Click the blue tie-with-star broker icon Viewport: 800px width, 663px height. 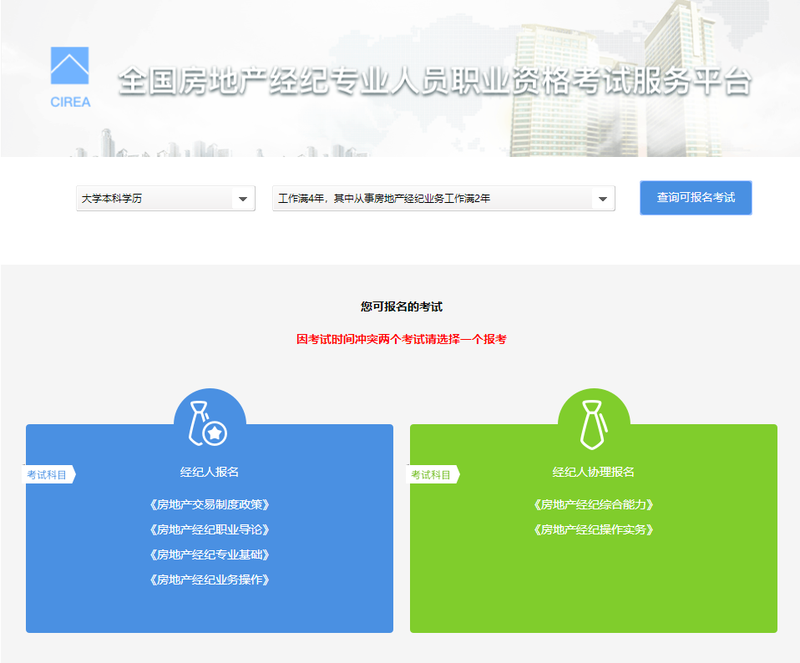209,424
